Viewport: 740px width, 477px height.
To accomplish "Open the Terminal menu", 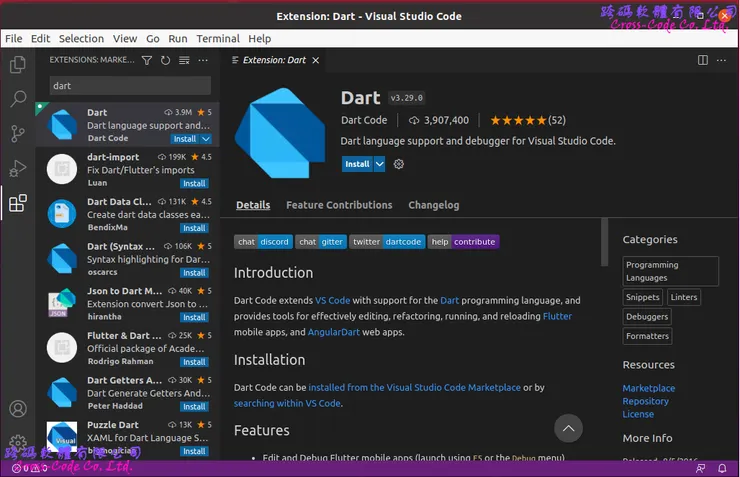I will tap(217, 38).
